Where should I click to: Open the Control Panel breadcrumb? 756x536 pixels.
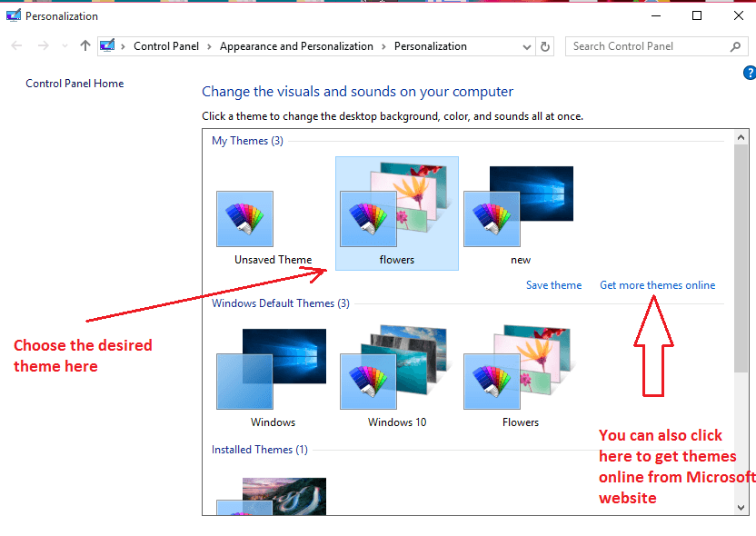(x=166, y=46)
